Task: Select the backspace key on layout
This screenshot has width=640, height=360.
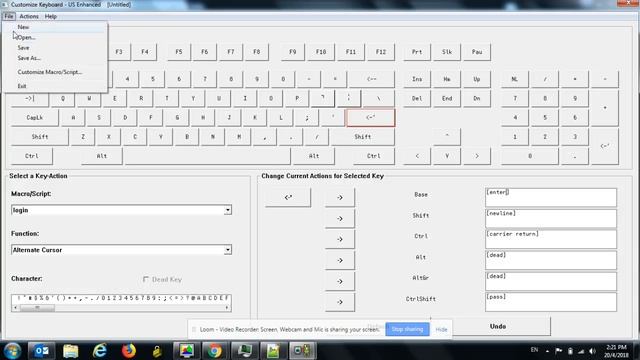Action: 371,79
